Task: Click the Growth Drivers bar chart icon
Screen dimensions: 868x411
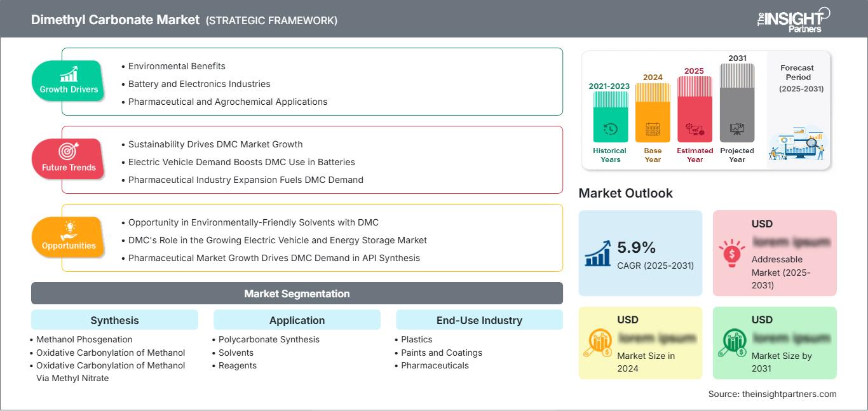Action: coord(69,73)
